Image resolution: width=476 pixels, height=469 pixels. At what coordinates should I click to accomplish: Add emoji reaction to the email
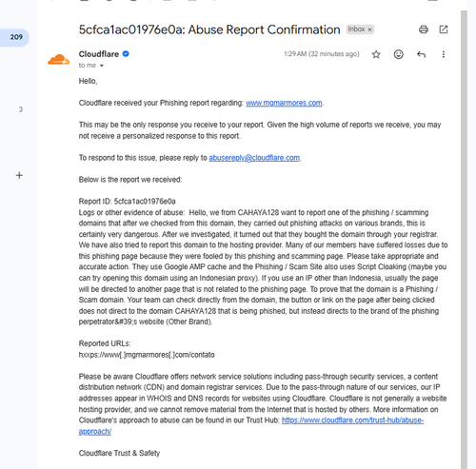pyautogui.click(x=399, y=54)
